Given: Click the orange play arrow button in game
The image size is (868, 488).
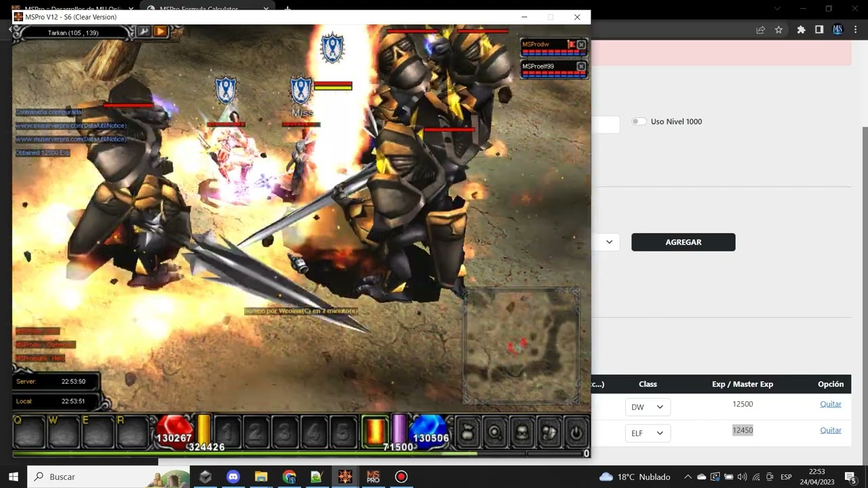Looking at the screenshot, I should 160,31.
